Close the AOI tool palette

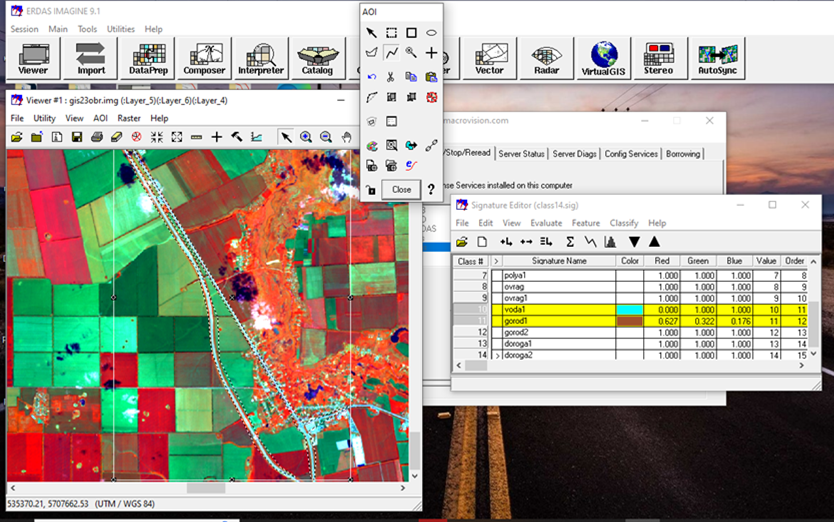point(401,189)
